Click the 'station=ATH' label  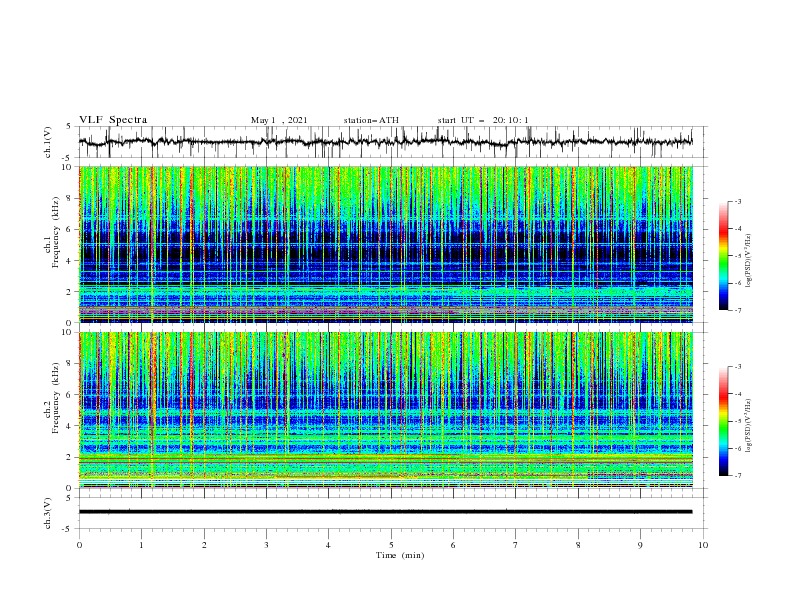(371, 120)
